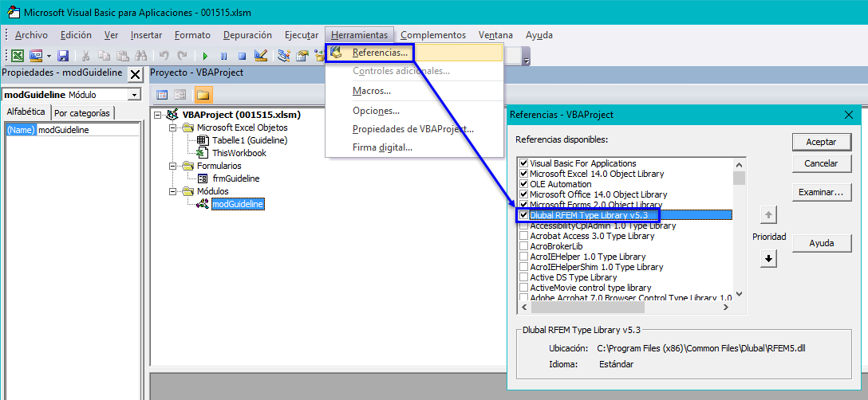Click the Insert UserForm toolbar icon
This screenshot has height=400, width=868.
click(x=36, y=55)
